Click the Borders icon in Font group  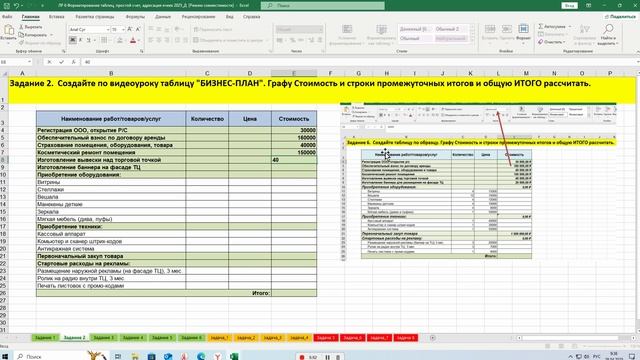[104, 40]
